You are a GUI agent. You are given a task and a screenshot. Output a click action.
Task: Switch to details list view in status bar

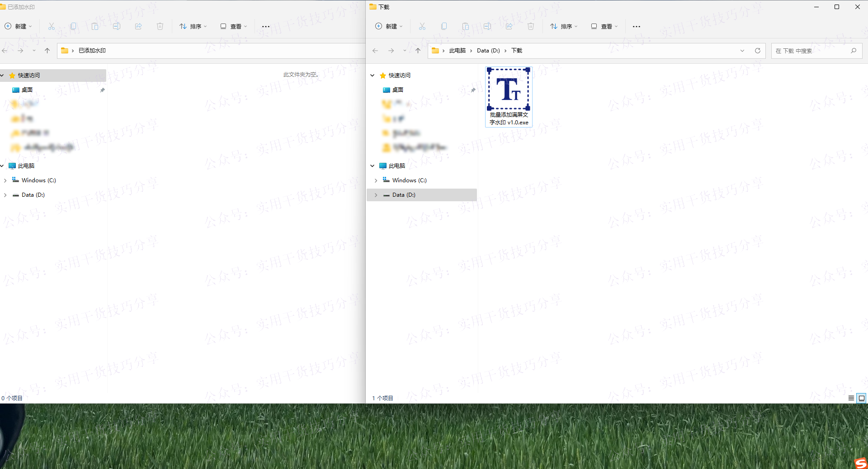(851, 398)
